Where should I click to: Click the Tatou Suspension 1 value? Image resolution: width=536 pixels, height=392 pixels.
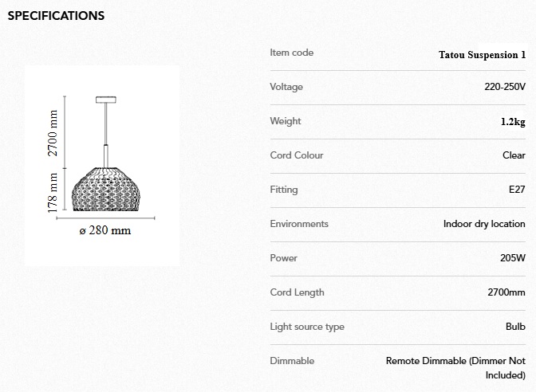[x=482, y=55]
